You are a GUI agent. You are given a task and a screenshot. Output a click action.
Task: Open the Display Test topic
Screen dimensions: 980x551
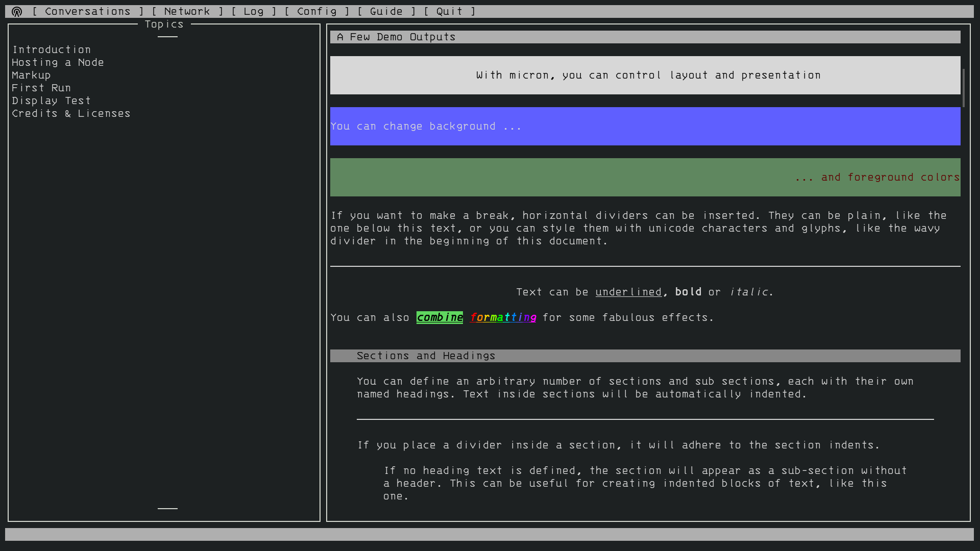click(x=51, y=101)
